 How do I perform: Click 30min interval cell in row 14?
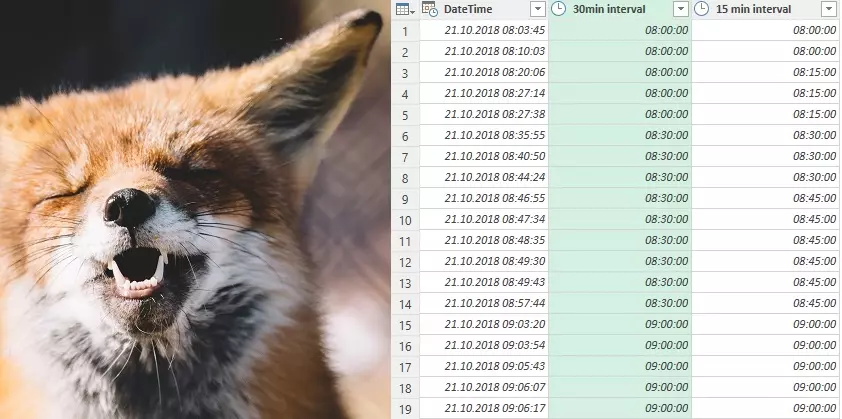tap(620, 303)
